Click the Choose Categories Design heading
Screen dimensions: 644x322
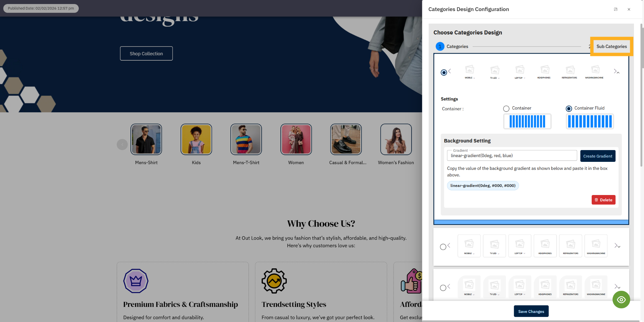pos(468,33)
